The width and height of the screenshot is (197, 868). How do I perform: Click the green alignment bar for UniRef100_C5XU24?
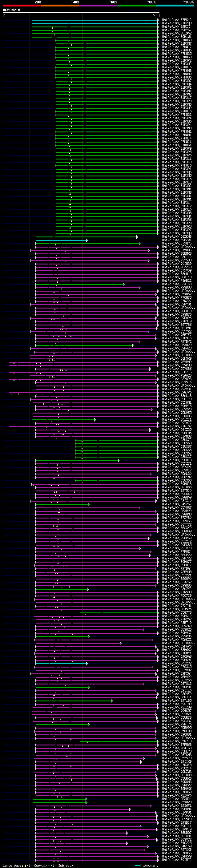[60, 799]
